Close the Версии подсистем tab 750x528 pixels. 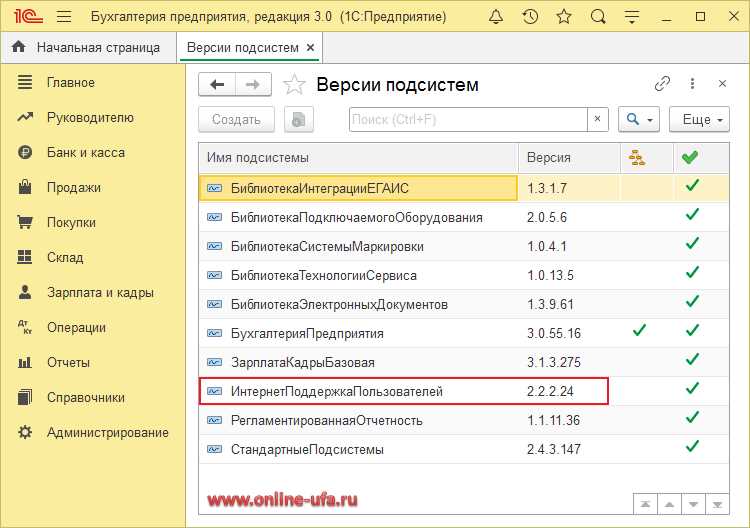pyautogui.click(x=310, y=47)
